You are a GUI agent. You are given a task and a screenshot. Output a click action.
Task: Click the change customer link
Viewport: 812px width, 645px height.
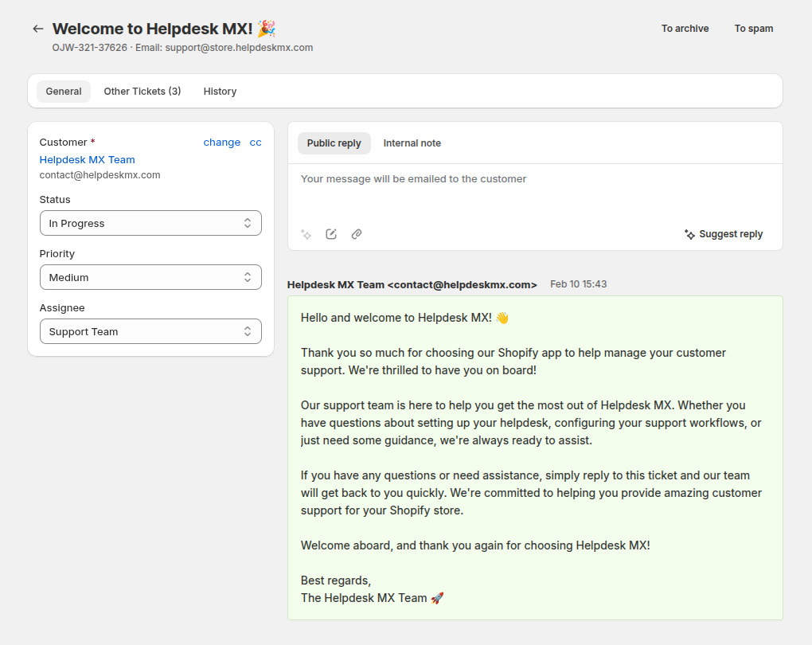coord(221,143)
